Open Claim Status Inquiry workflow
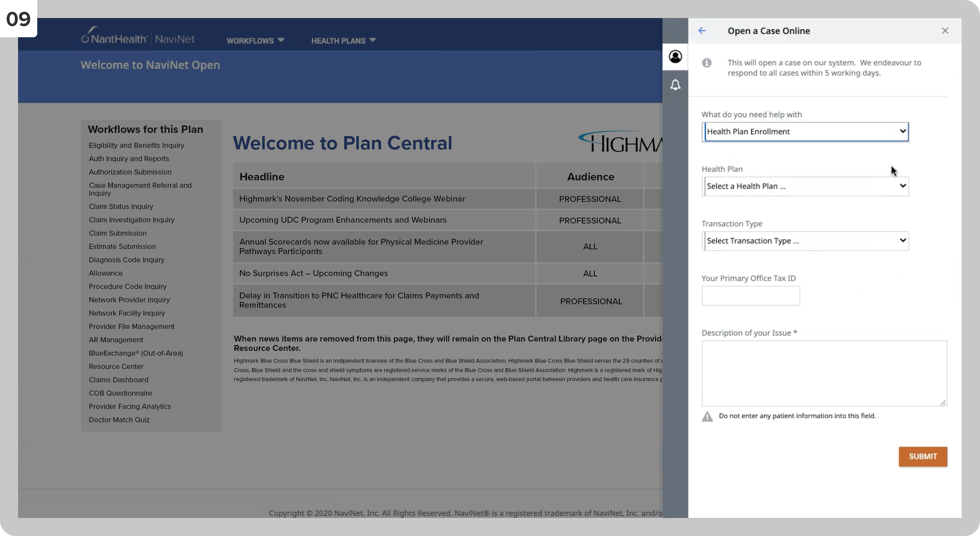The width and height of the screenshot is (980, 536). pos(121,207)
